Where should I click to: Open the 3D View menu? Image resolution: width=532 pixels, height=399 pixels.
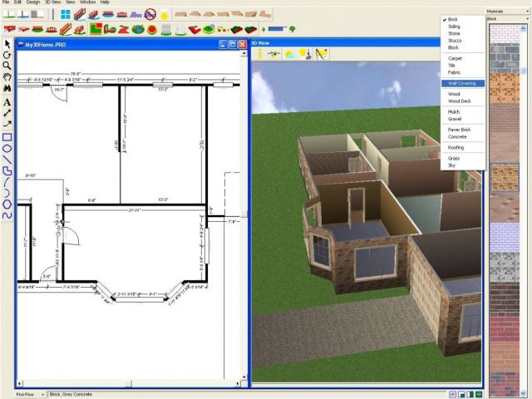[x=52, y=2]
